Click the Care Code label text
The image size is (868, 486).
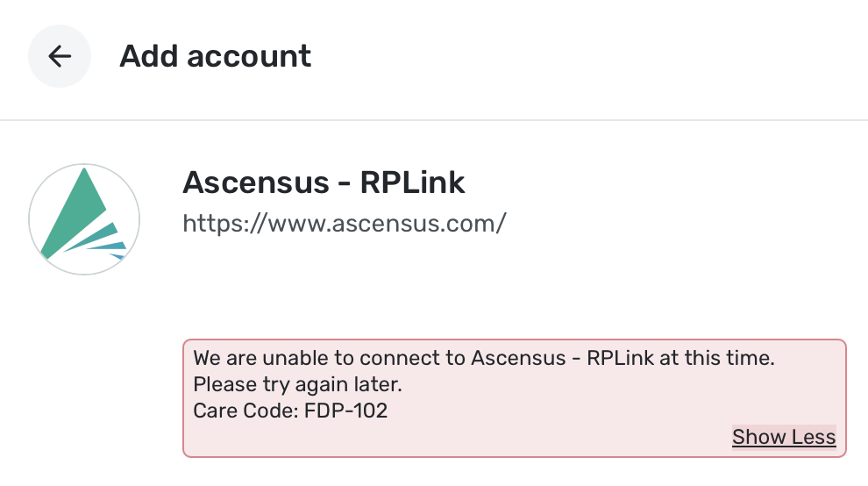point(245,410)
